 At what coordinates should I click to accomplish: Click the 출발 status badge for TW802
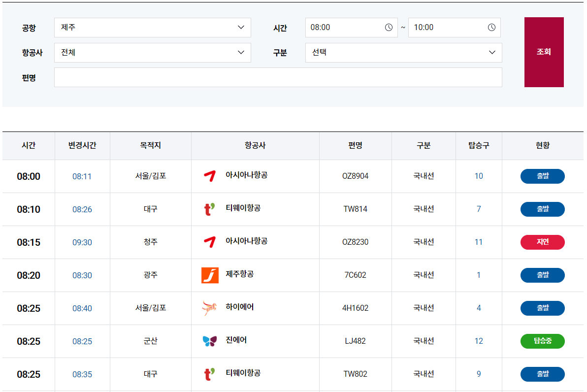[x=543, y=374]
